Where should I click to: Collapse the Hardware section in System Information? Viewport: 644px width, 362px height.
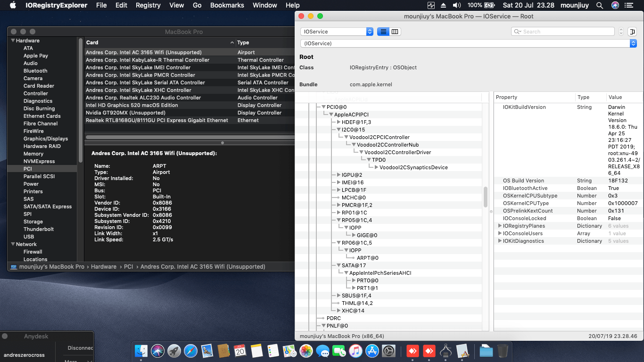pos(13,41)
